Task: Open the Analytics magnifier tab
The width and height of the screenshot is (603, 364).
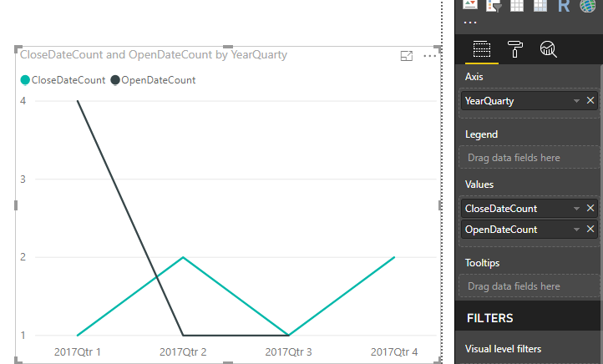Action: [x=549, y=49]
